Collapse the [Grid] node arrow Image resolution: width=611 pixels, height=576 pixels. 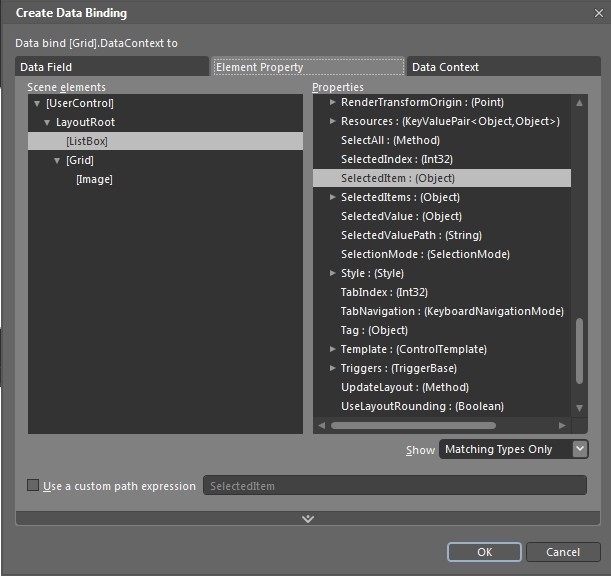[57, 161]
